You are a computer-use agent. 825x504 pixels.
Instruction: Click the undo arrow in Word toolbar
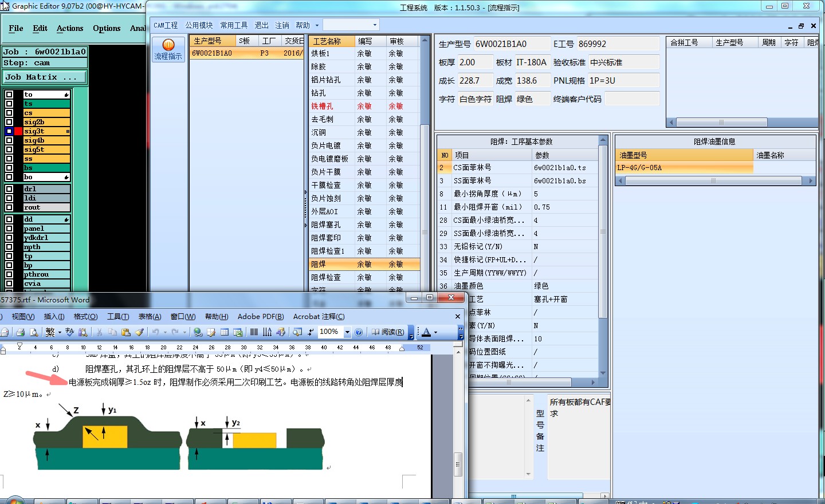click(155, 332)
